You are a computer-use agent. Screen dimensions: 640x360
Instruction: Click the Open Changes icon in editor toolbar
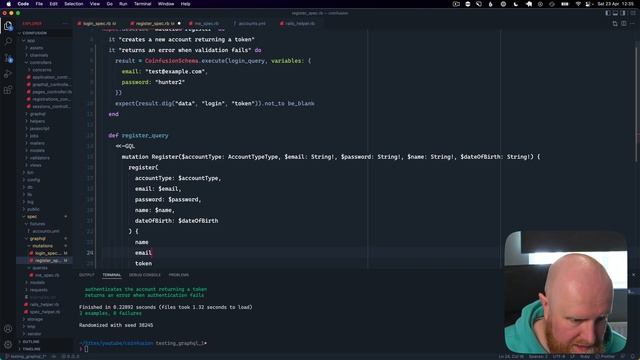click(615, 24)
